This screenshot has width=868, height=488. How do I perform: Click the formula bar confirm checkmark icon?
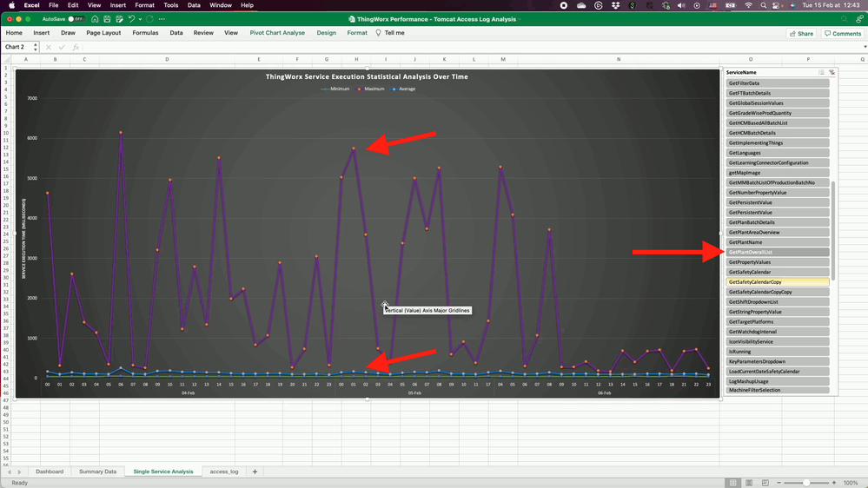[x=62, y=47]
